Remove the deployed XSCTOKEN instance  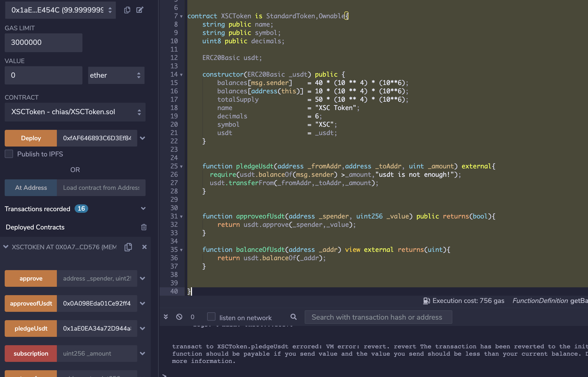[144, 247]
